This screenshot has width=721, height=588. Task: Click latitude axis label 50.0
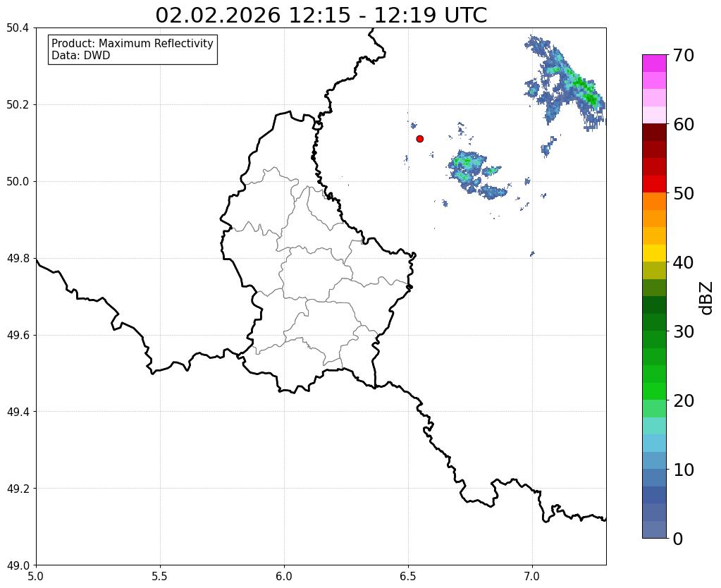tap(18, 182)
